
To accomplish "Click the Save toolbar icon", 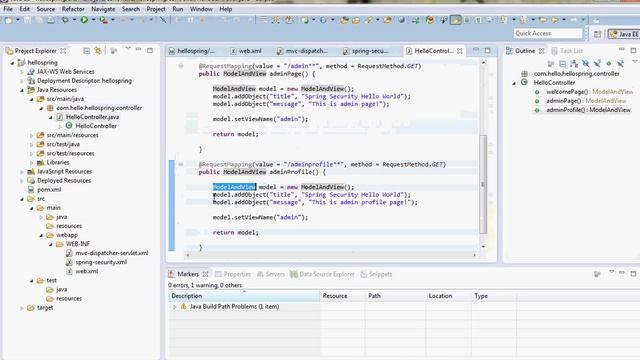I will pos(27,20).
